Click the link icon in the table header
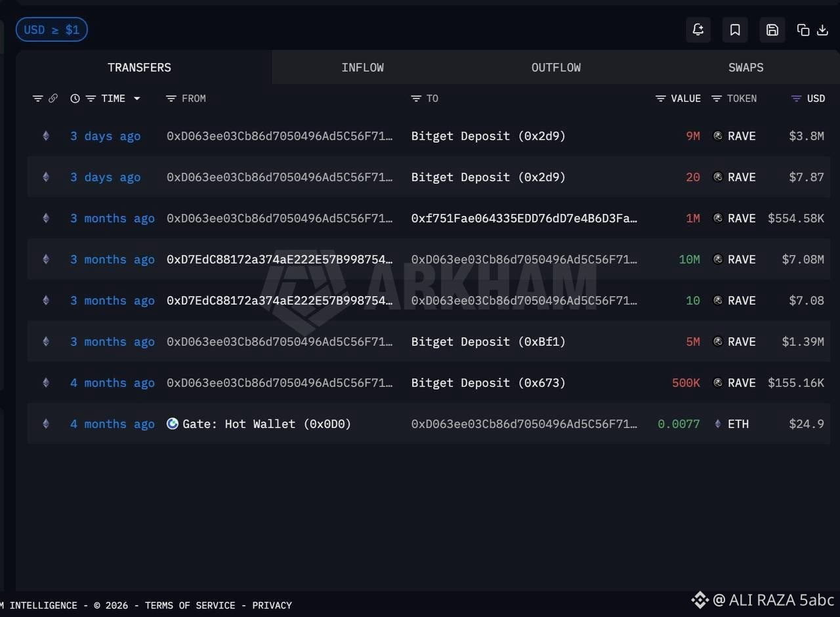 pyautogui.click(x=53, y=98)
